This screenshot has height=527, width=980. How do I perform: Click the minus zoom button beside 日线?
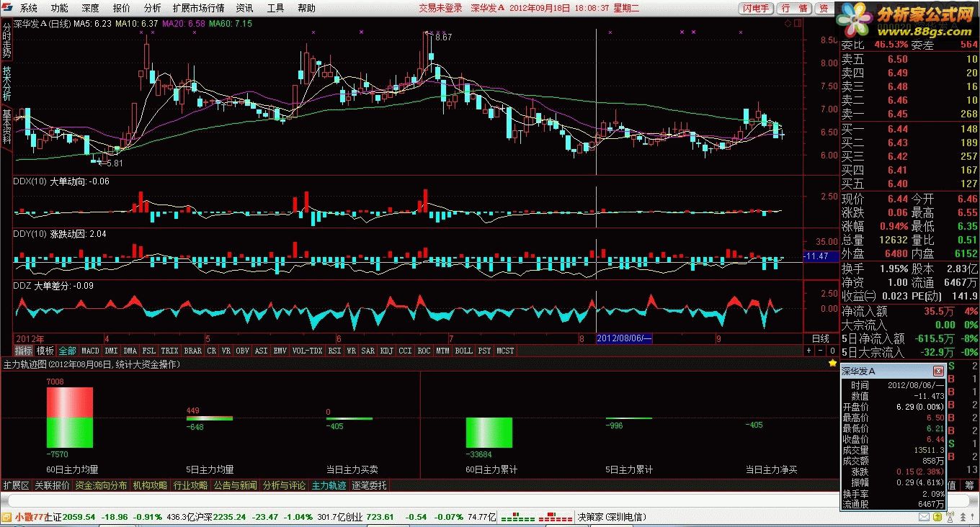(820, 351)
